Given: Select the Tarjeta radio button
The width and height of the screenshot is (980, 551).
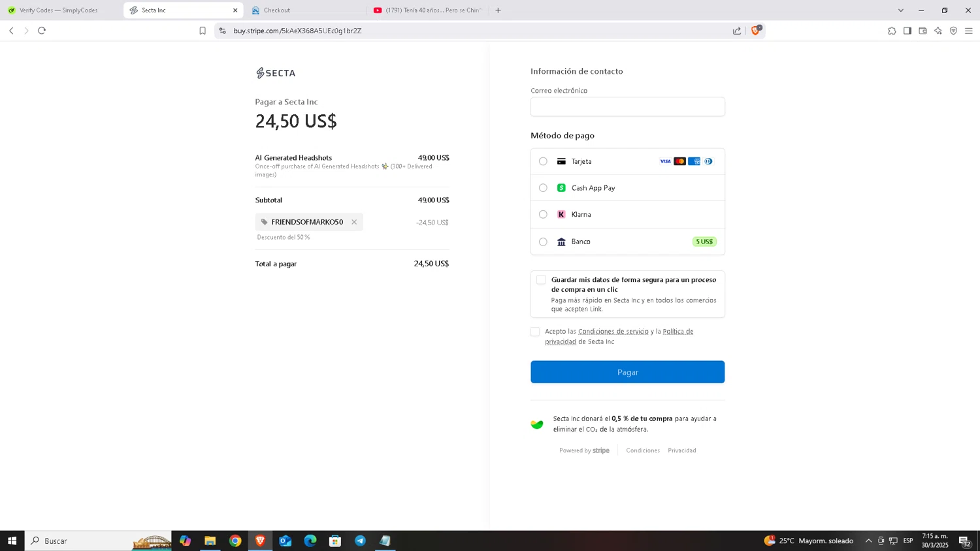Looking at the screenshot, I should click(x=543, y=161).
